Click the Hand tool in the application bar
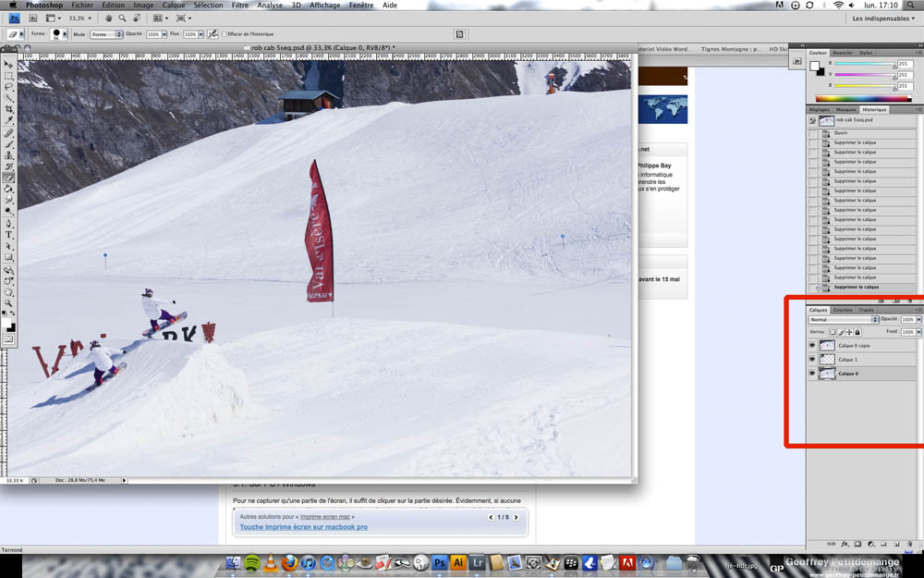Screen dimensions: 924x578 (109, 18)
